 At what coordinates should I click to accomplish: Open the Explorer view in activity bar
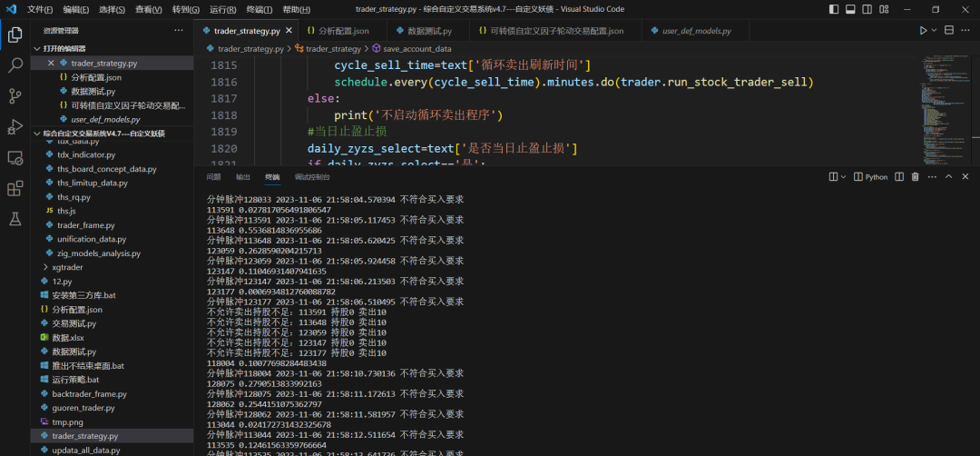[15, 35]
